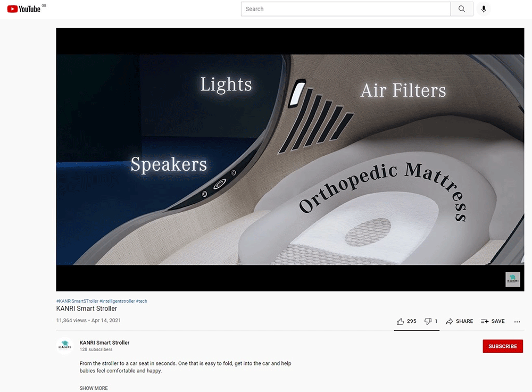
Task: Subscribe to KANRI Smart Stroller channel
Action: tap(502, 346)
